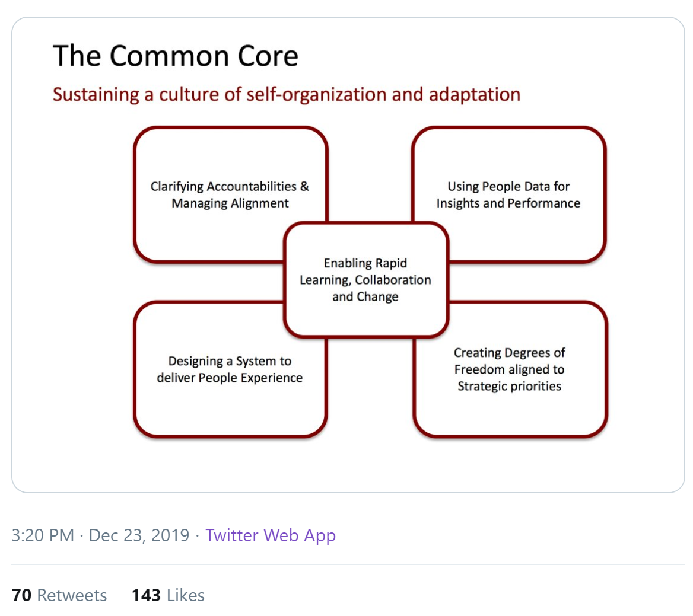Click the title The Common Core
Image resolution: width=693 pixels, height=616 pixels.
(176, 56)
